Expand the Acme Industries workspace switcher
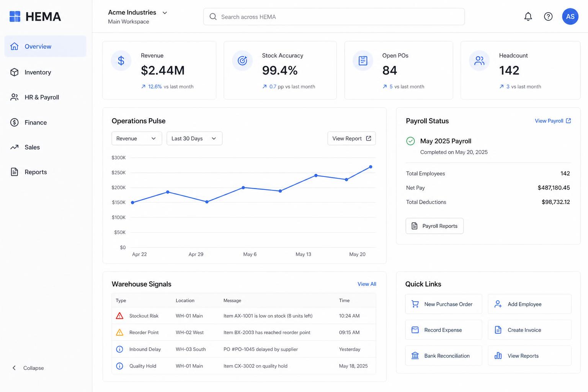The height and width of the screenshot is (392, 588). (x=138, y=16)
